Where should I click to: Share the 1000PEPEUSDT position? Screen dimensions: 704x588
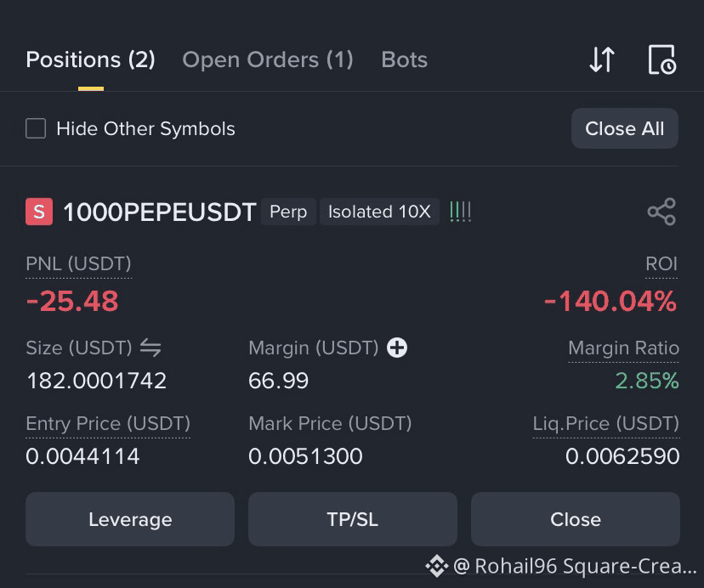point(661,212)
